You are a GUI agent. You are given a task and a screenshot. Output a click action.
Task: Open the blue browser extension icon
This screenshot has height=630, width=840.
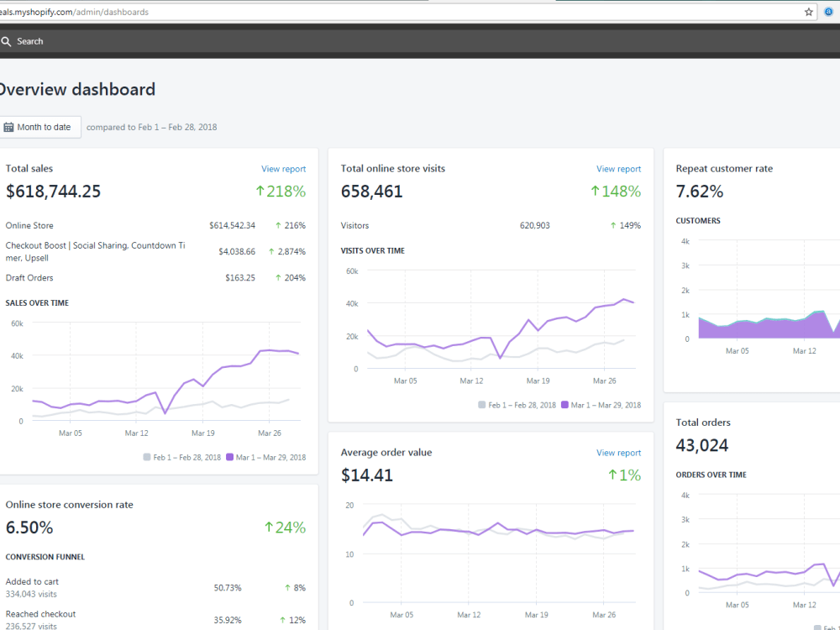coord(828,12)
